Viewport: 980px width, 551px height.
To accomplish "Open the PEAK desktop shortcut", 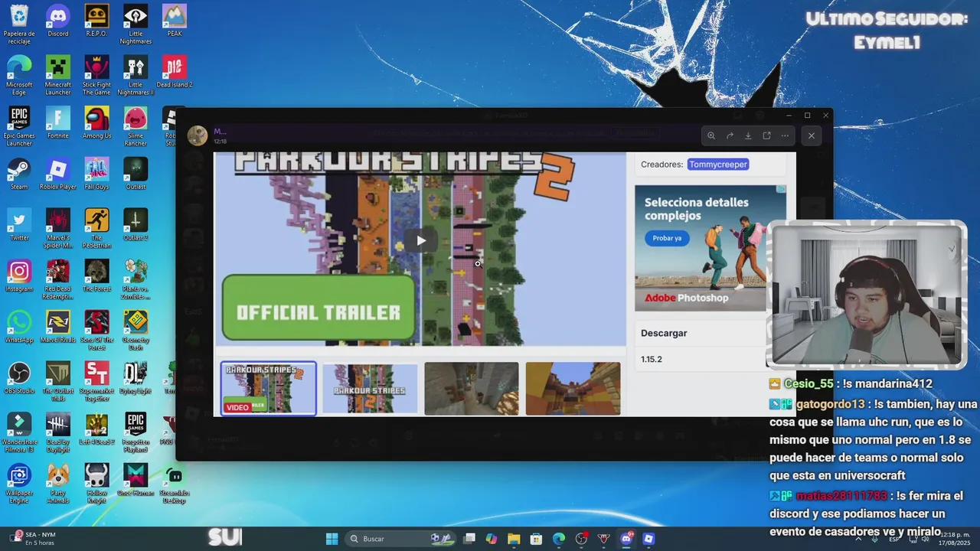I will [x=175, y=21].
